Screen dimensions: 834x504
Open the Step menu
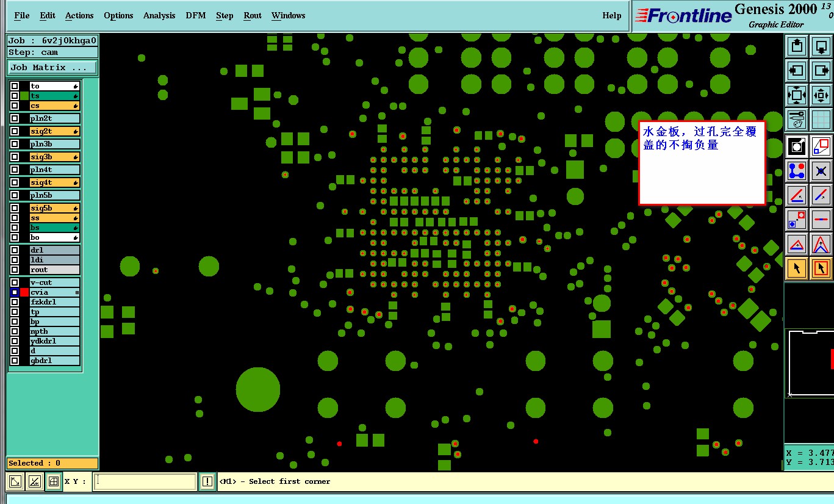225,15
